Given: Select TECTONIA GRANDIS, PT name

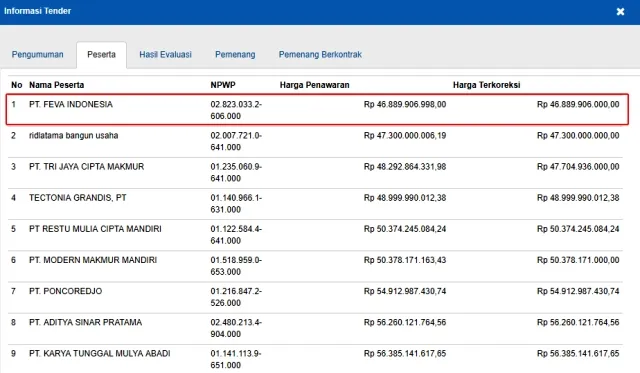Looking at the screenshot, I should [x=78, y=198].
